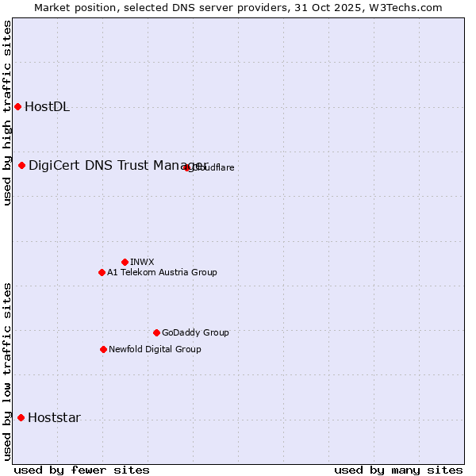
Task: Click the GoDaddy Group data point
Action: [156, 332]
